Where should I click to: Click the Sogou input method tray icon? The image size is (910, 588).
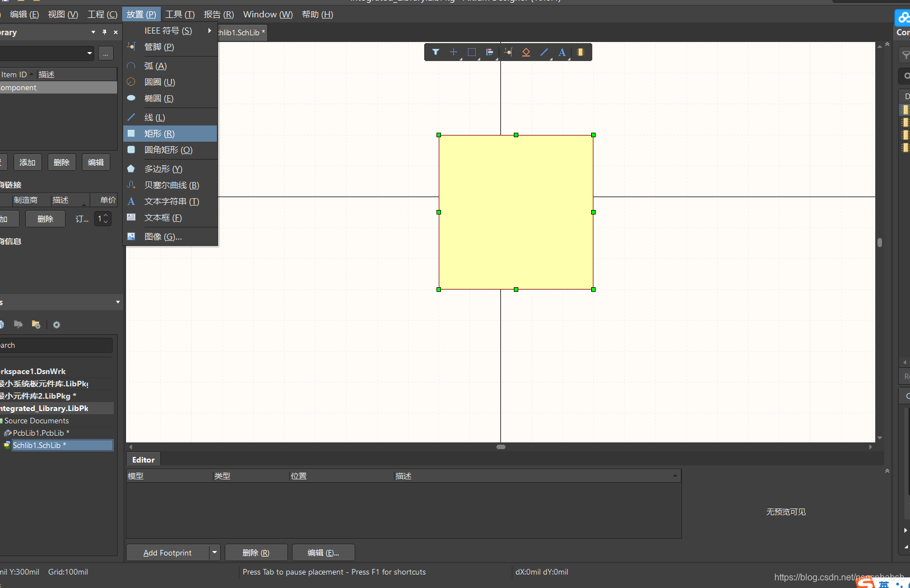[x=865, y=584]
